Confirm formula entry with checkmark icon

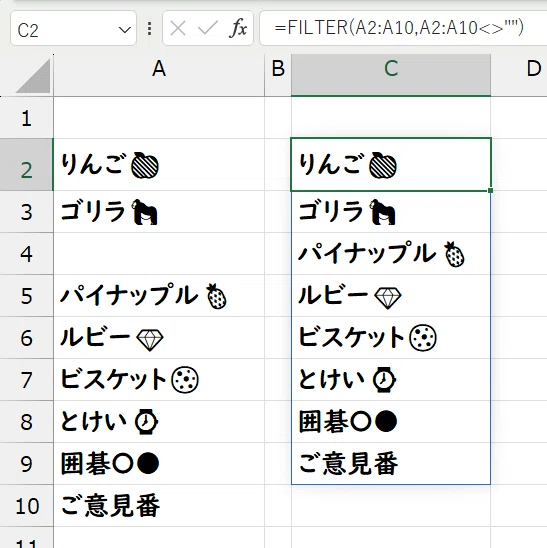[208, 28]
